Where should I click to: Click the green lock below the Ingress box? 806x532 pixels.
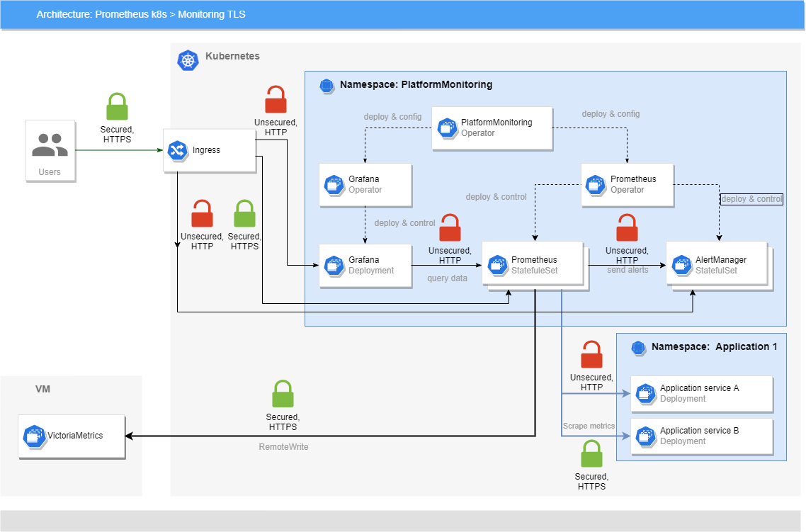click(x=244, y=213)
